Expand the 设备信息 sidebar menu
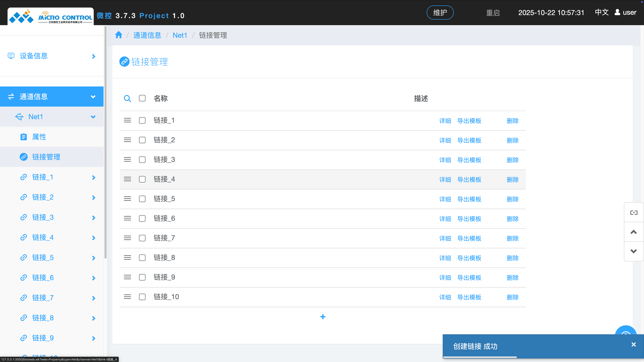This screenshot has height=362, width=644. 93,56
